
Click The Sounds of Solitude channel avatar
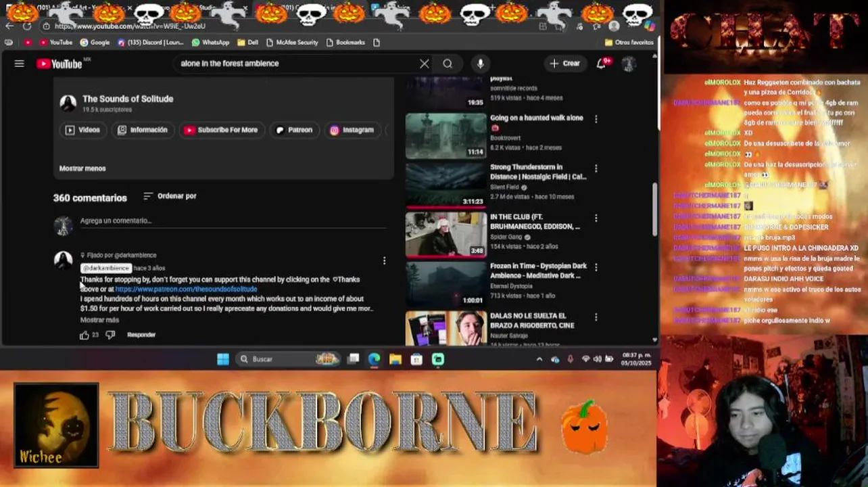tap(68, 103)
